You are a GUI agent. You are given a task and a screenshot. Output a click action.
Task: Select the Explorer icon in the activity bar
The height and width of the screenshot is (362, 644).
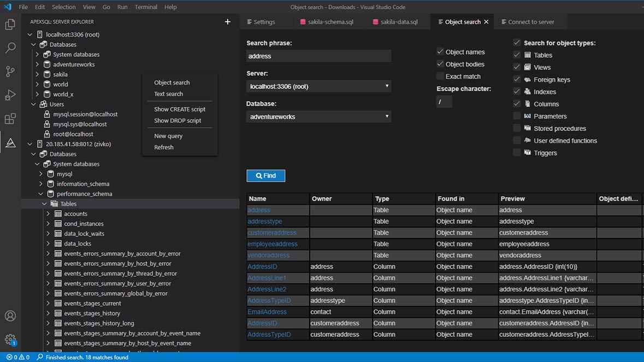pos(11,25)
